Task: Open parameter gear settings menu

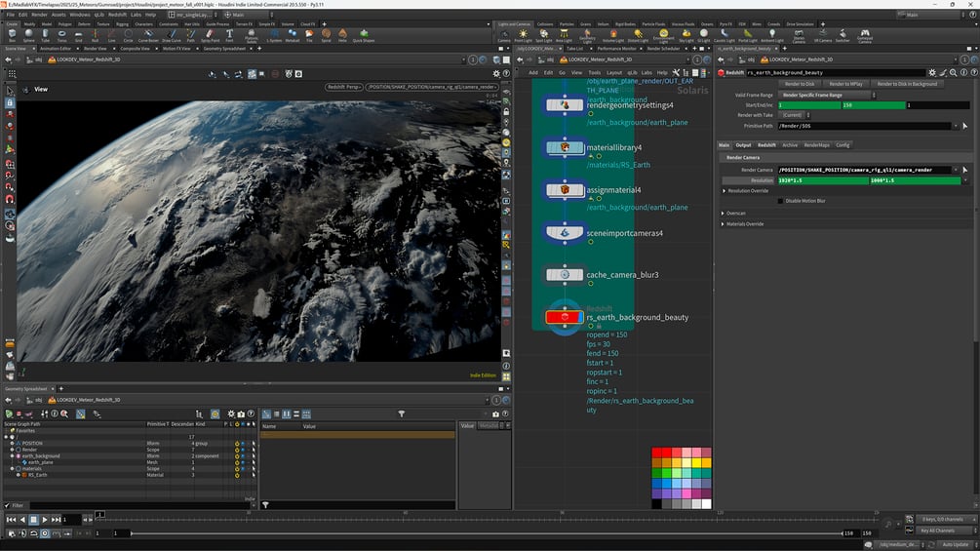Action: [x=931, y=72]
